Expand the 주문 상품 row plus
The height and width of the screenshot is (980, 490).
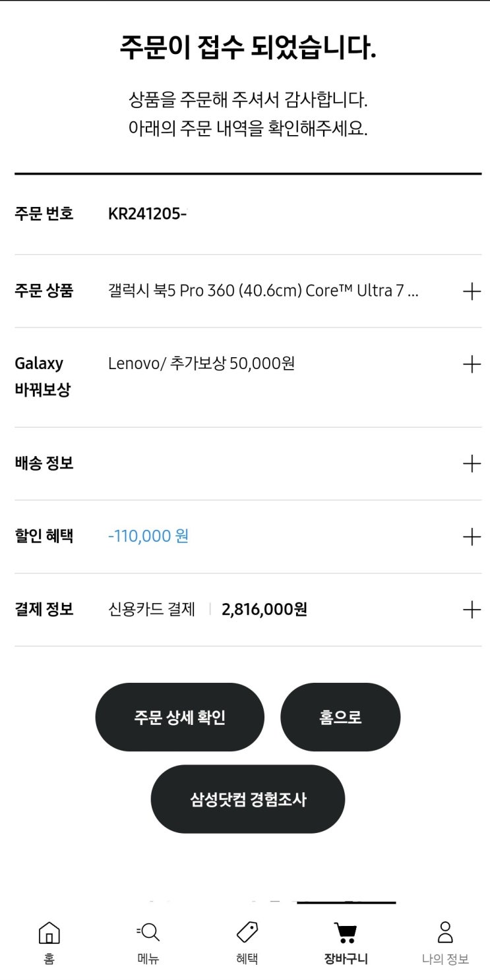click(472, 291)
